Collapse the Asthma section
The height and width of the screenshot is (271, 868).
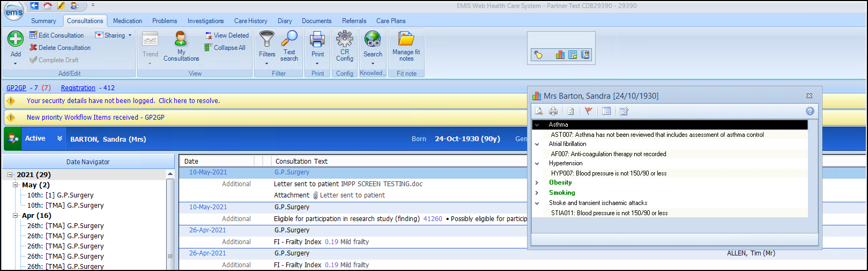point(537,125)
